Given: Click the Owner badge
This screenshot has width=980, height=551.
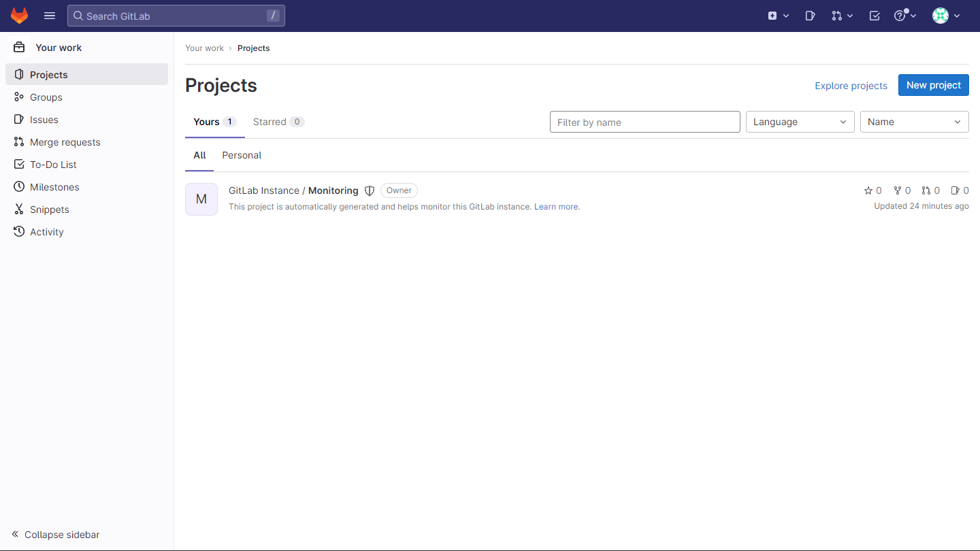Looking at the screenshot, I should [399, 190].
